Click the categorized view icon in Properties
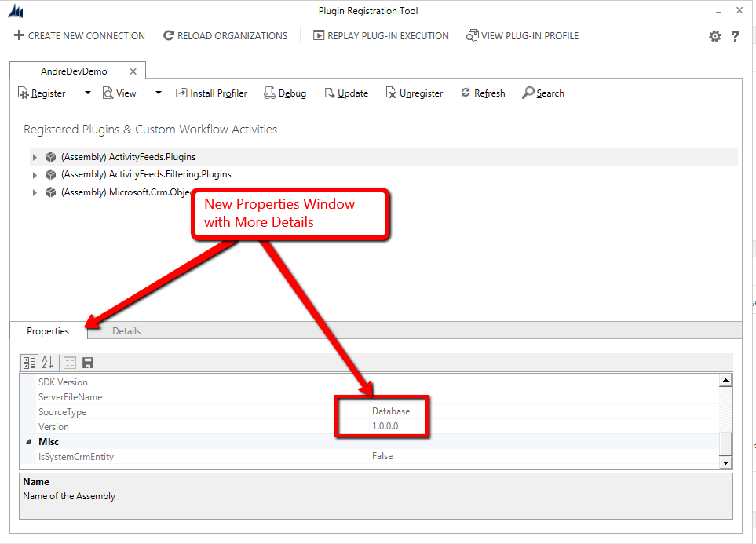Screen dimensions: 756x544 pyautogui.click(x=29, y=362)
